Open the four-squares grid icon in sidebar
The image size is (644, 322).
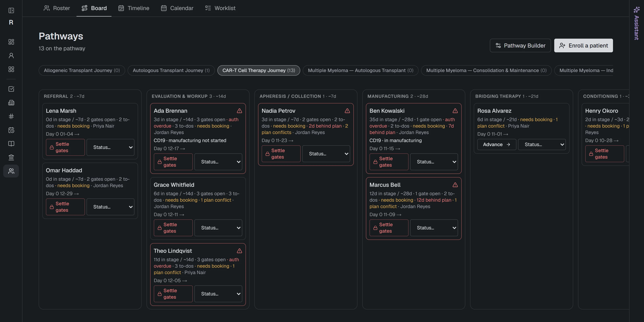(11, 69)
